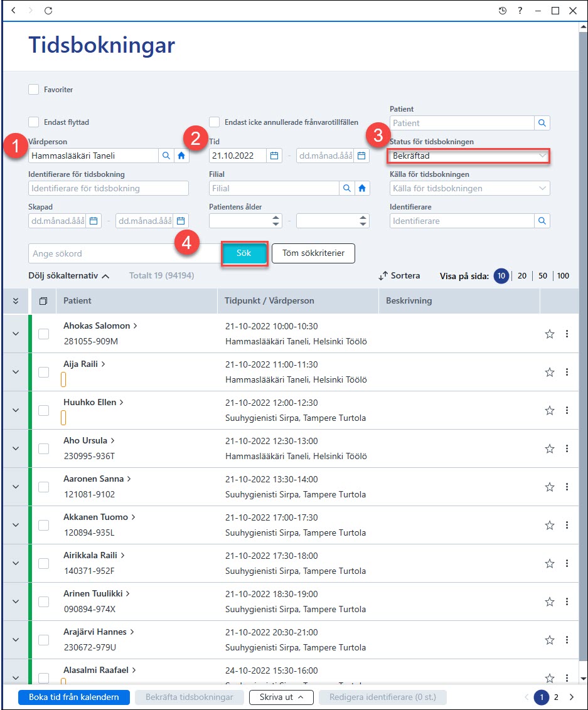Image resolution: width=588 pixels, height=710 pixels.
Task: Expand all rows with header double chevron
Action: coord(16,301)
